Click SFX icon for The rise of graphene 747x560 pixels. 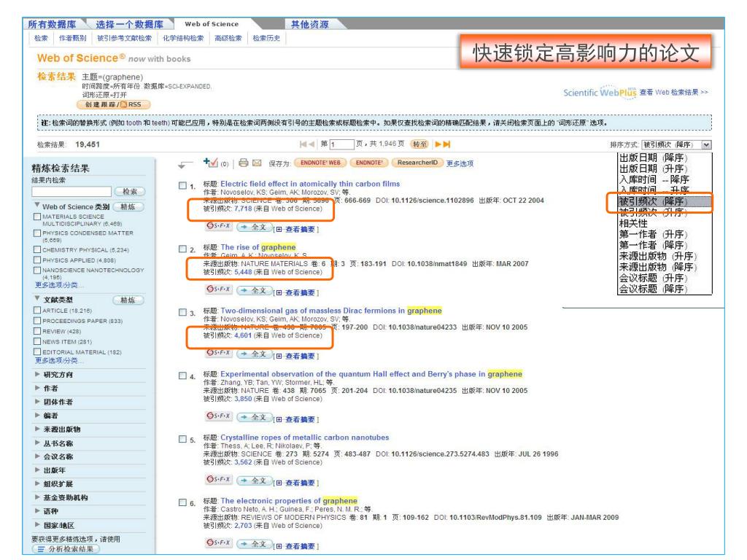point(219,289)
